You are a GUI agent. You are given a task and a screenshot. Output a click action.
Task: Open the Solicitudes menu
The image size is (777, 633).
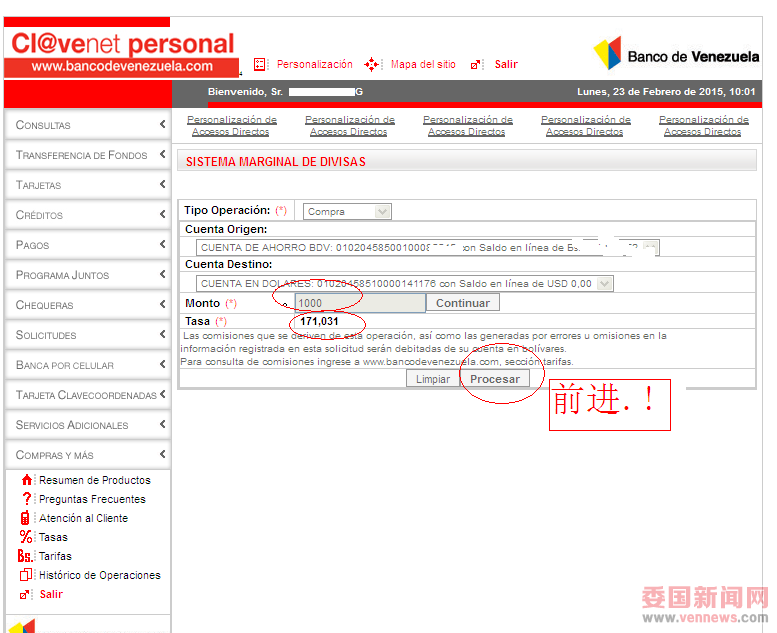pos(88,335)
